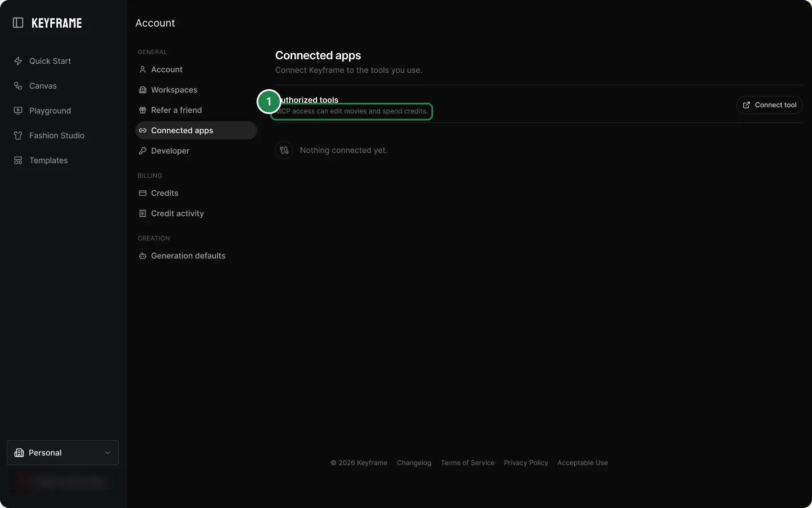Click the Account person icon
This screenshot has width=812, height=508.
coord(143,69)
